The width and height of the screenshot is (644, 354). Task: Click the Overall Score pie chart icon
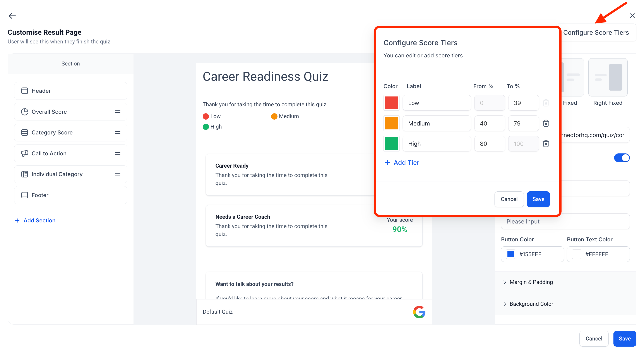point(24,112)
